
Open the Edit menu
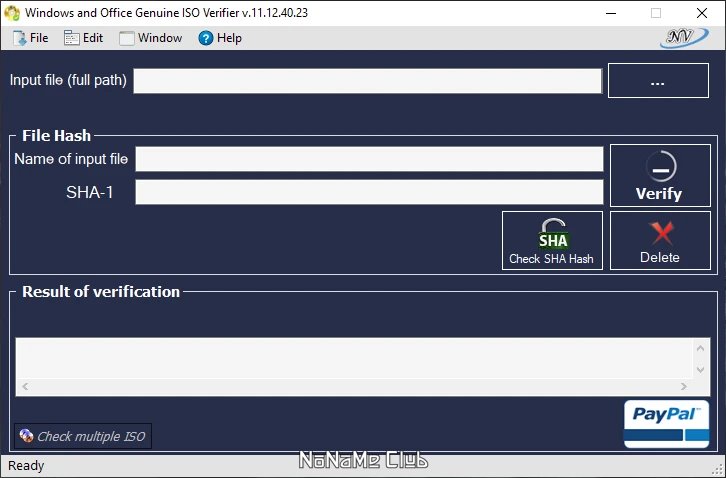click(84, 38)
